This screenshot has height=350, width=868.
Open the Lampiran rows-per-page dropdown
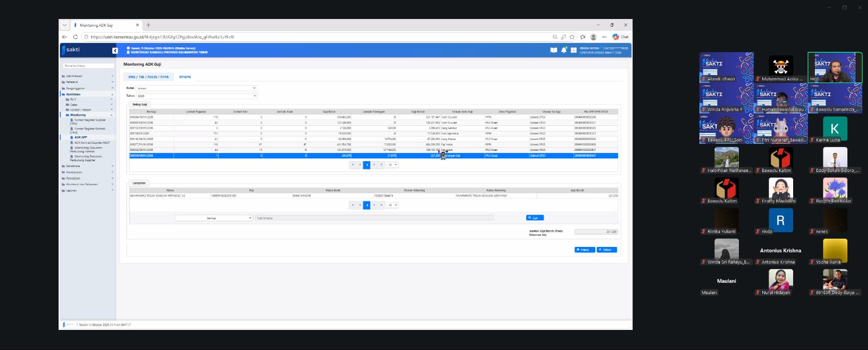click(392, 205)
